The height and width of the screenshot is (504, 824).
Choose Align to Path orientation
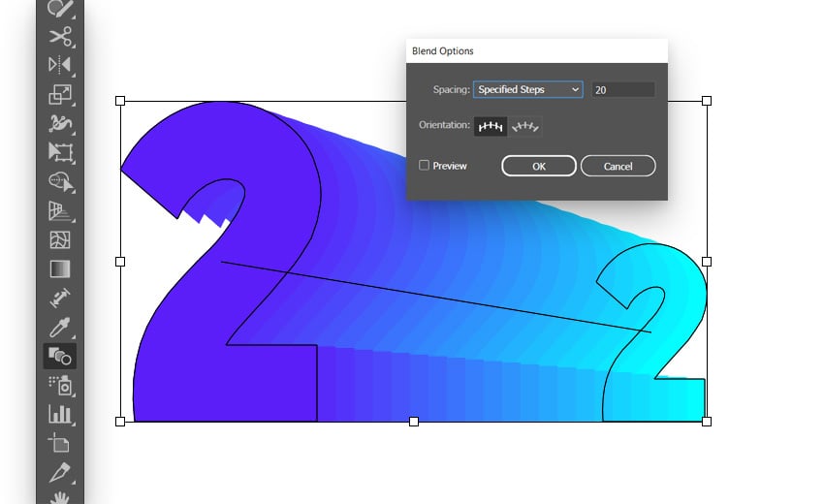525,127
